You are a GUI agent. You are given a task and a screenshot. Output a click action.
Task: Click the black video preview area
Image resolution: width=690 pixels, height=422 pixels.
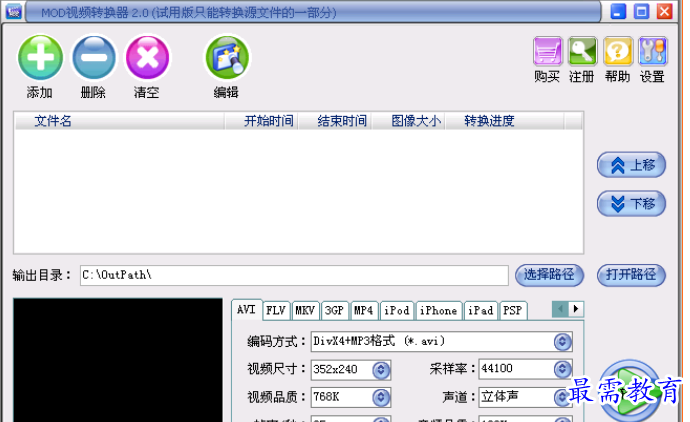(118, 360)
